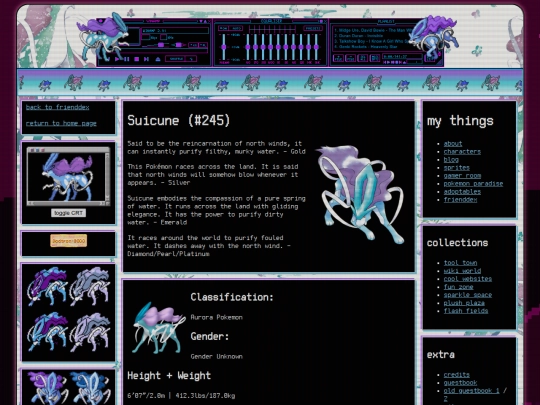
Task: Click the 'toggle CRT' button
Action: tap(69, 213)
